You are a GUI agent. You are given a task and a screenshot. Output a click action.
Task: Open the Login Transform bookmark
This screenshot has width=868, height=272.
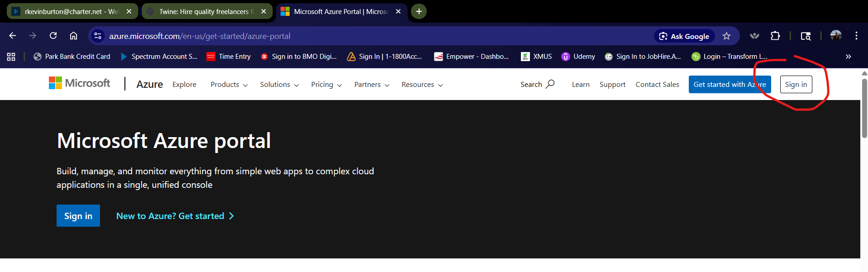point(730,57)
